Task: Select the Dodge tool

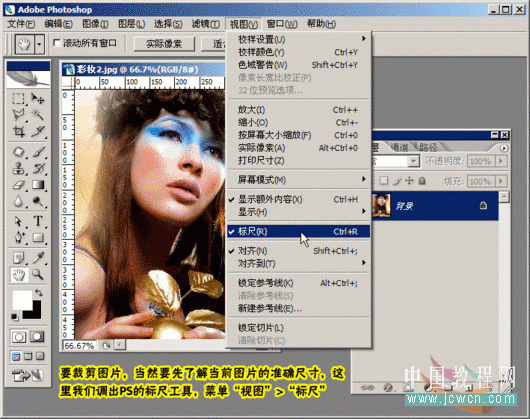Action: 37,201
